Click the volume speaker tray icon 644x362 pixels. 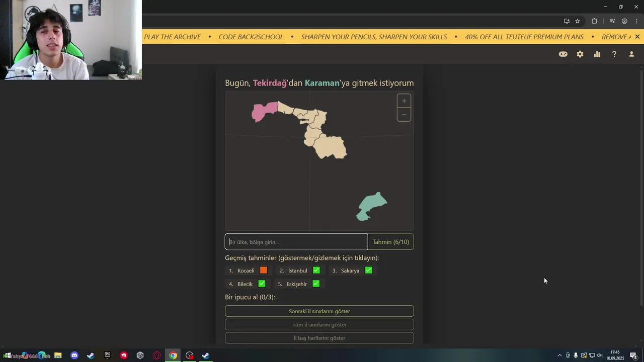click(599, 355)
